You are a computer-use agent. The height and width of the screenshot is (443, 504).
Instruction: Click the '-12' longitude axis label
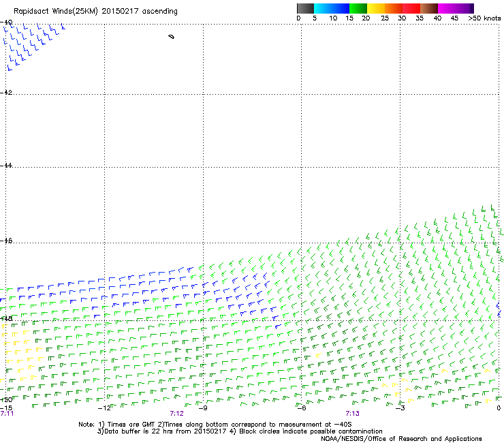(104, 408)
